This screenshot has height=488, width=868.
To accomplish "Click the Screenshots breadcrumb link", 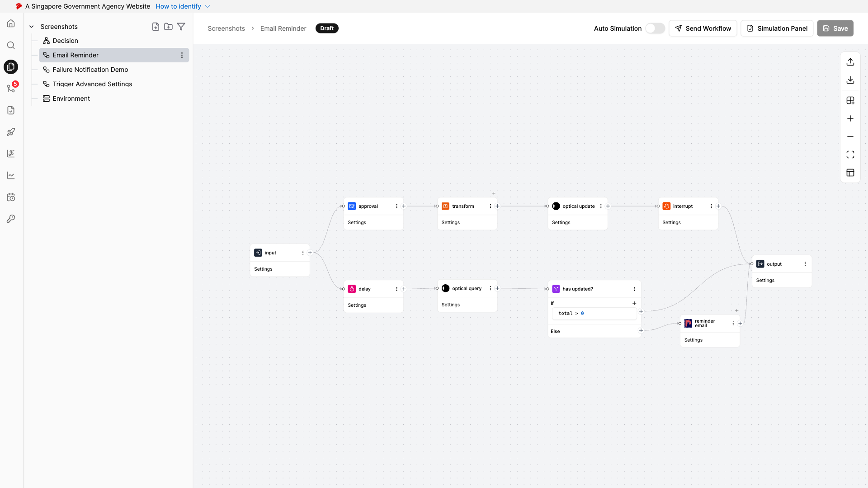I will pos(226,28).
